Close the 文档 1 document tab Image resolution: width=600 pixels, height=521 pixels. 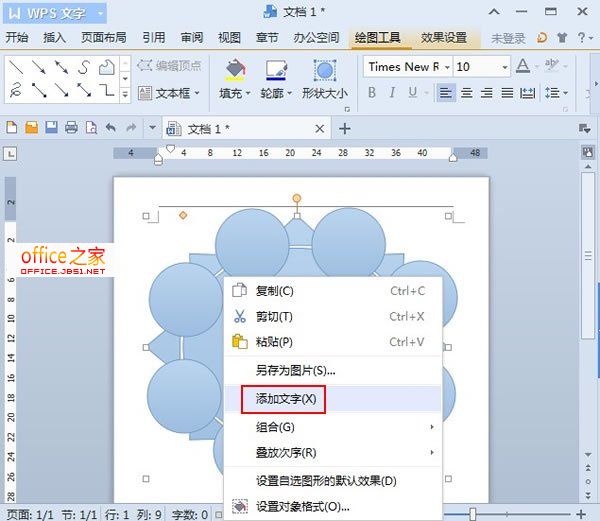click(320, 129)
